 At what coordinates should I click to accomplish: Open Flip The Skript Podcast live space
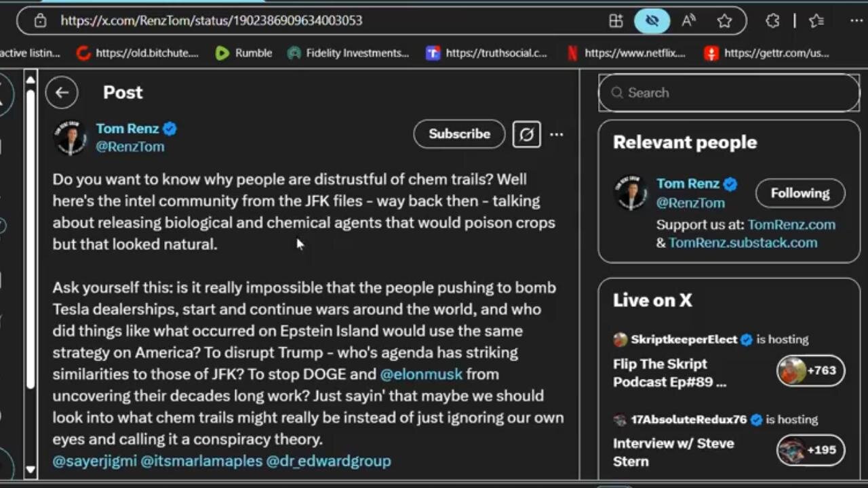coord(669,373)
